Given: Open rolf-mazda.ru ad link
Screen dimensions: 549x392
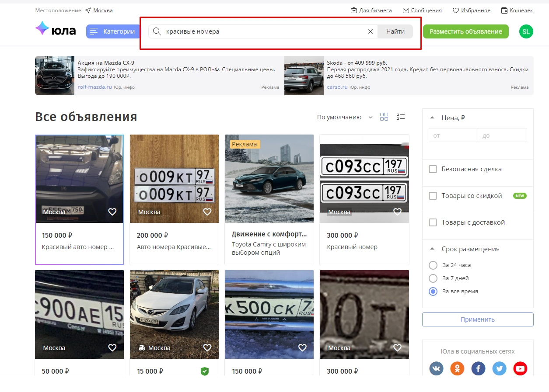Looking at the screenshot, I should [x=95, y=87].
